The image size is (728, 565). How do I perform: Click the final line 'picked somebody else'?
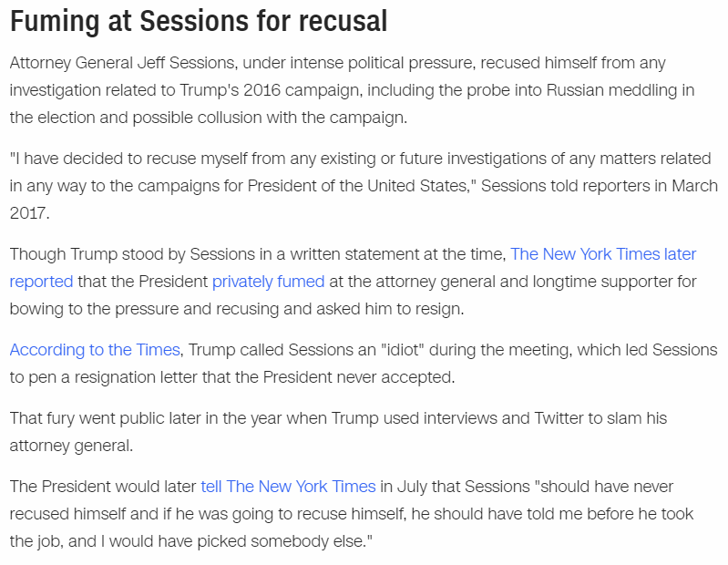pyautogui.click(x=190, y=541)
